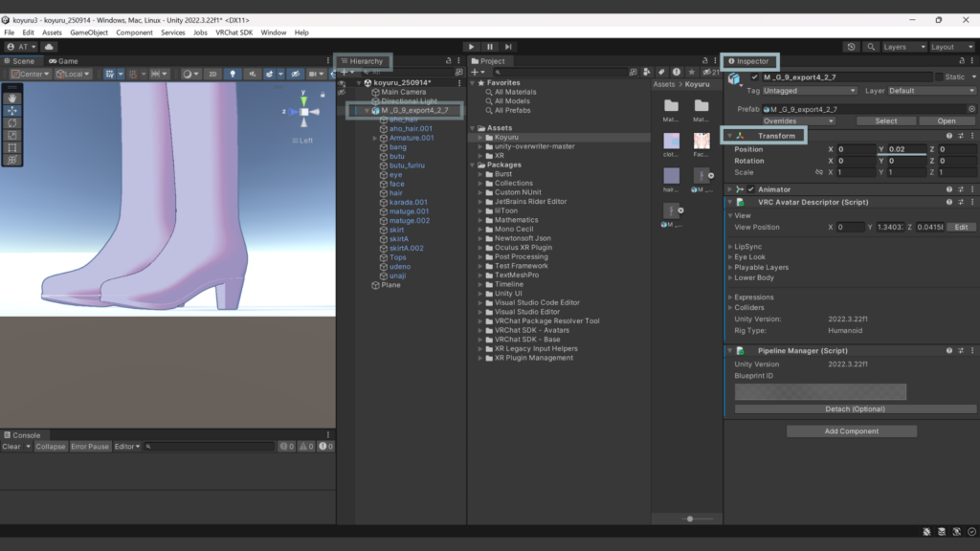Viewport: 980px width, 551px height.
Task: Uncheck the GameObject active checkbox in Inspector
Action: [755, 77]
